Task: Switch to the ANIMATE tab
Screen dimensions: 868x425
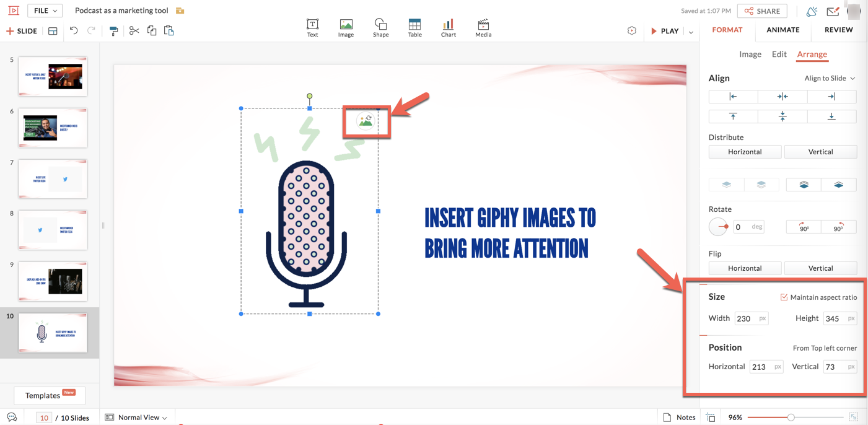Action: pyautogui.click(x=783, y=30)
